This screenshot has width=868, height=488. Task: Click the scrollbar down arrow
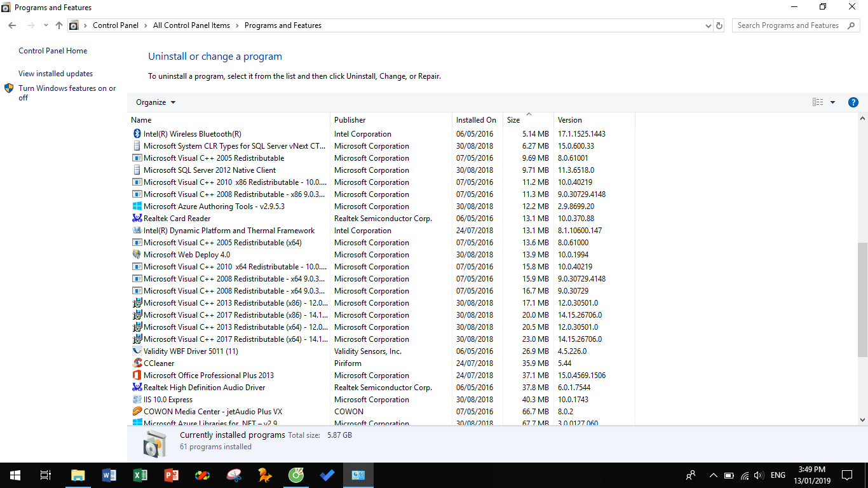point(862,420)
